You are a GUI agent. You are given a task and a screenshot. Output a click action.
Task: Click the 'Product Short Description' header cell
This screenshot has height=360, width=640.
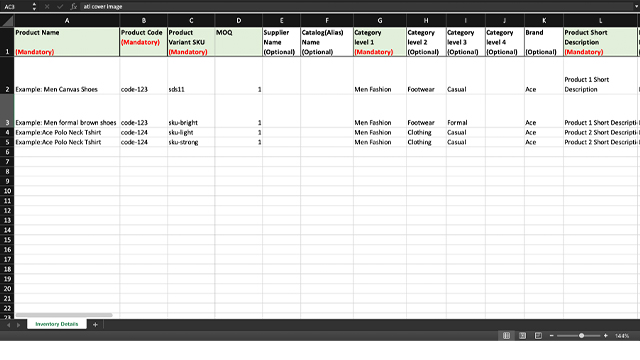tap(600, 42)
